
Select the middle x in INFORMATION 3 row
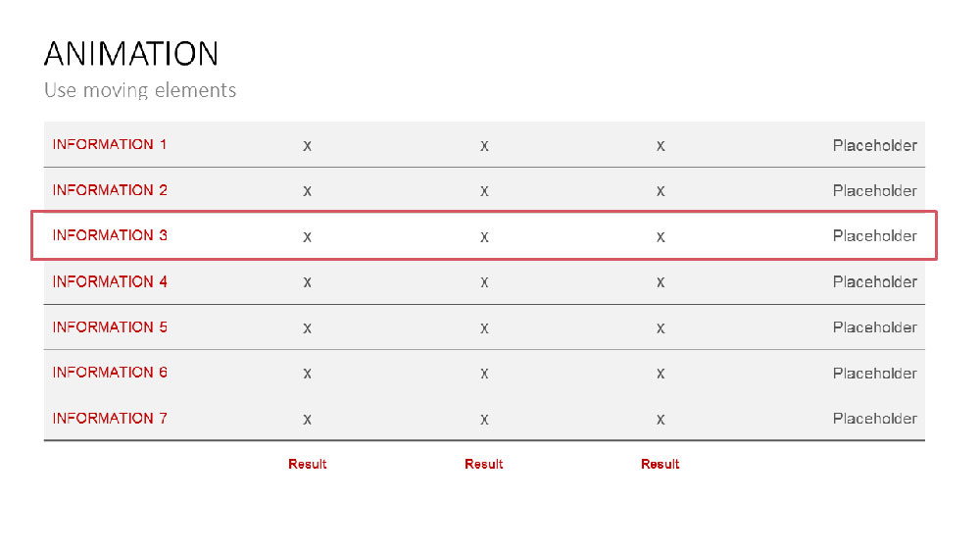[484, 237]
